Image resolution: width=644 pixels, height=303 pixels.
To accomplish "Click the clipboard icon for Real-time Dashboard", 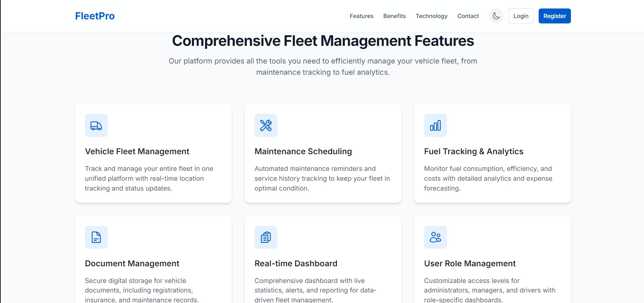I will [x=266, y=237].
